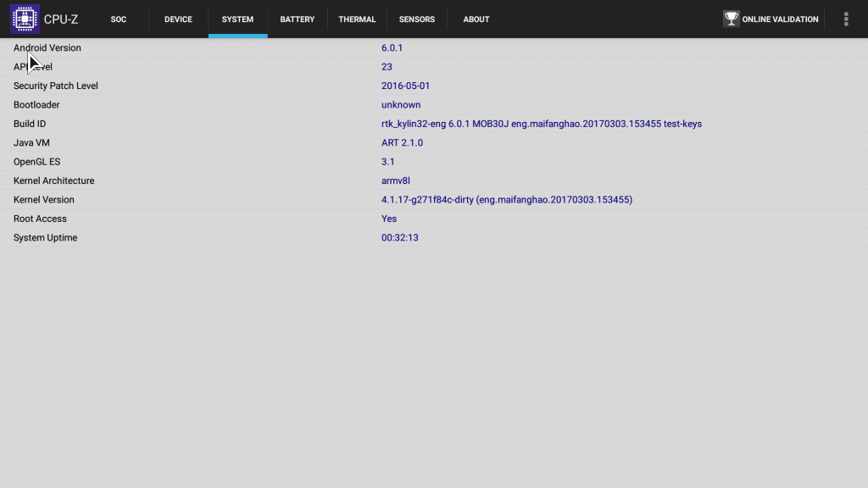This screenshot has width=868, height=488.
Task: Open the About tab
Action: [x=476, y=19]
